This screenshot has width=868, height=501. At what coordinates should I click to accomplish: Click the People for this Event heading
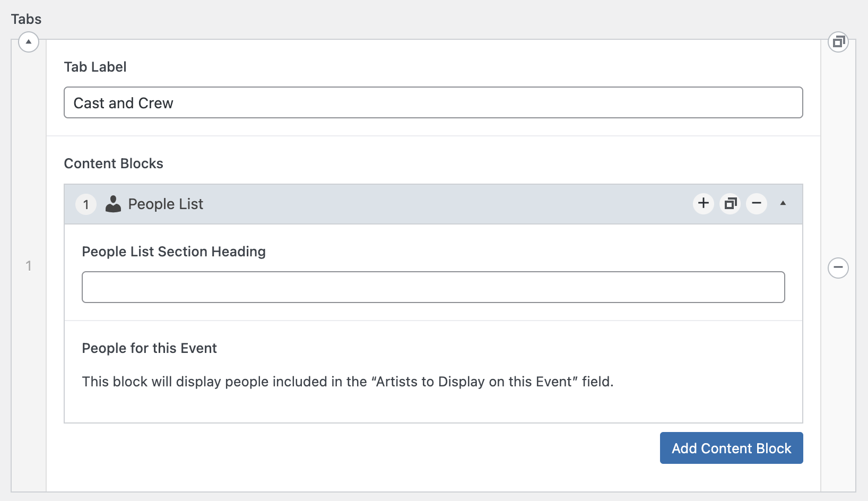coord(149,348)
